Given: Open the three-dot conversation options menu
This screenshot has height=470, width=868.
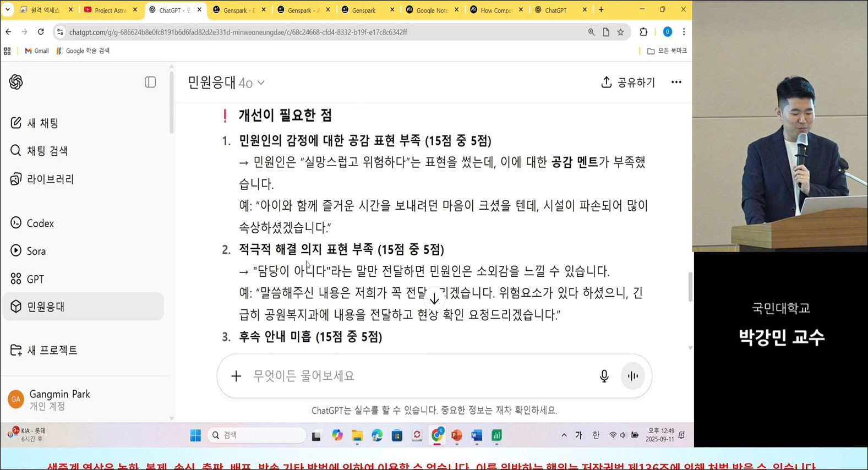Looking at the screenshot, I should [676, 83].
